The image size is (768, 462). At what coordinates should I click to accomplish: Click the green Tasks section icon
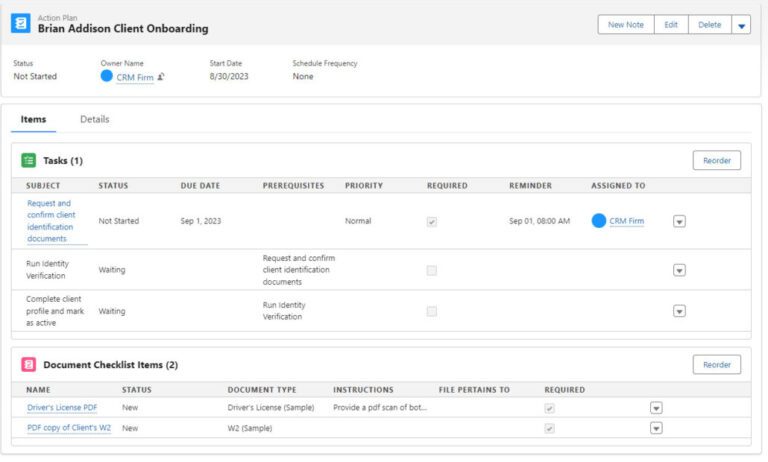(x=29, y=160)
